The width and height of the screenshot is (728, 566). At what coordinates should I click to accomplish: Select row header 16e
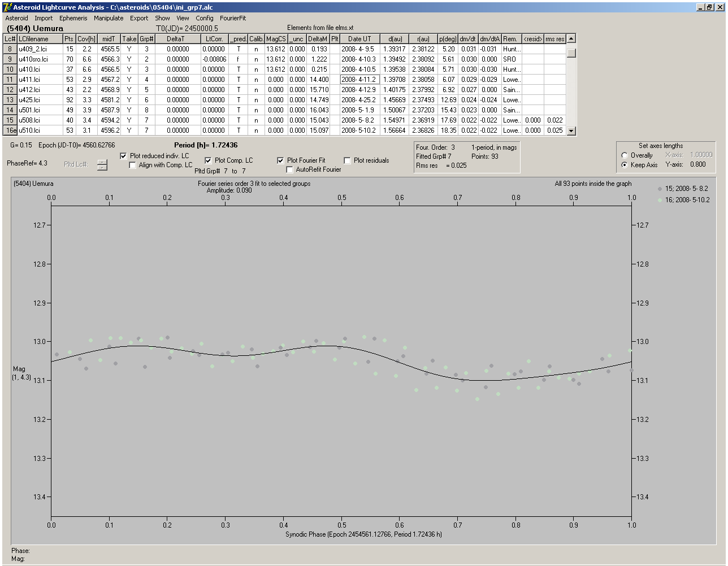[10, 130]
